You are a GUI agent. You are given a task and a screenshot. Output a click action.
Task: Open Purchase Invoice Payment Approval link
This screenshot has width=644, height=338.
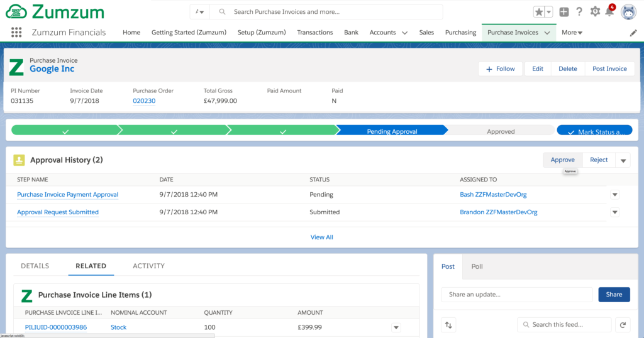(68, 195)
